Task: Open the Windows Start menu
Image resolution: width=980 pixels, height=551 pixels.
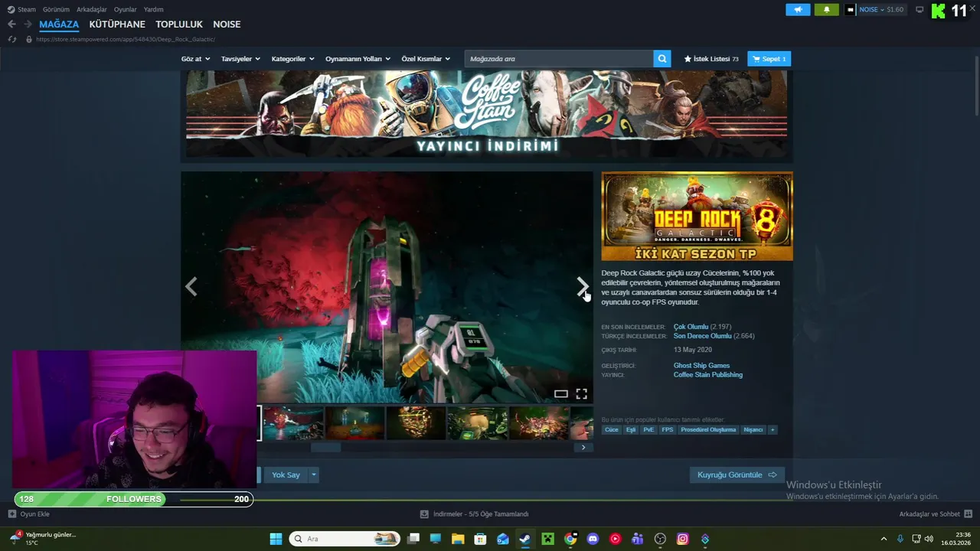Action: pyautogui.click(x=276, y=539)
